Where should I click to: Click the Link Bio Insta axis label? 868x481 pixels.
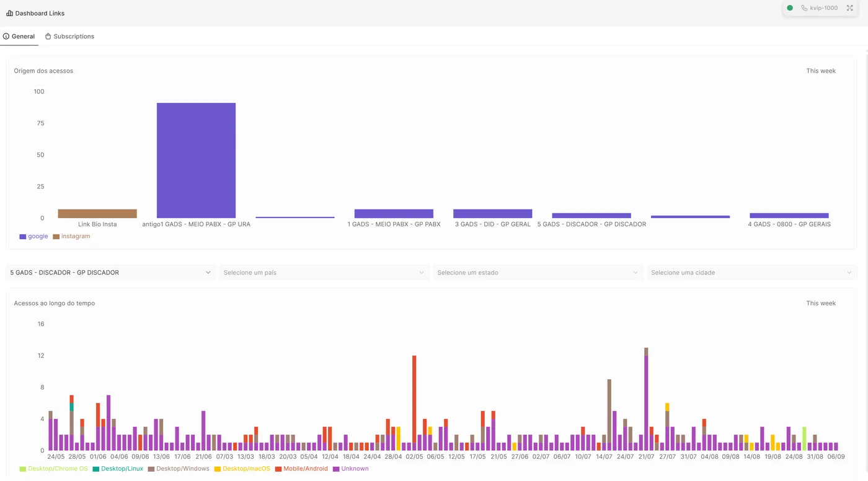coord(97,224)
